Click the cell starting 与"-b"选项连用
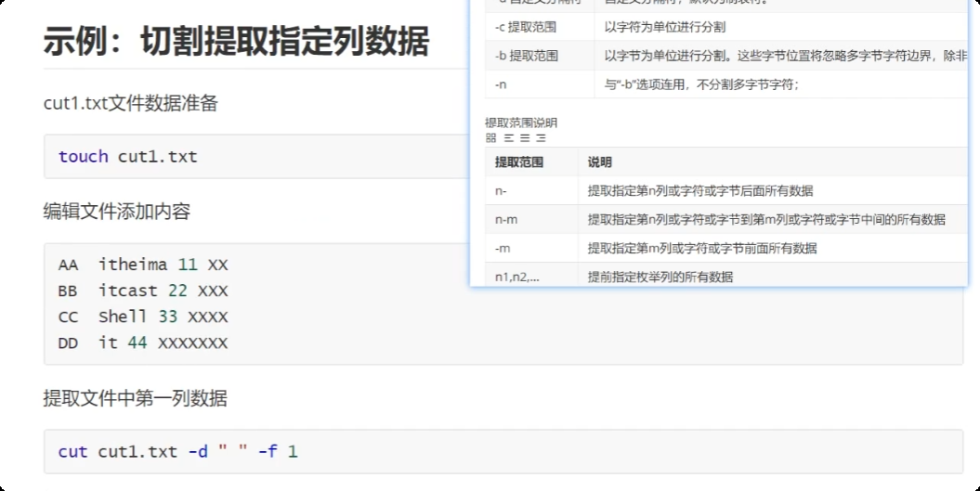 (x=780, y=84)
